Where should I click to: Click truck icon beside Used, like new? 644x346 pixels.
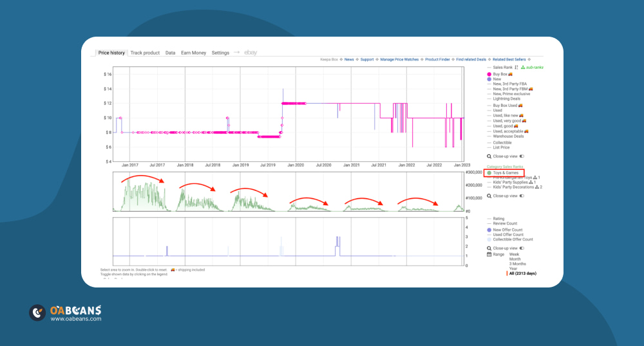coord(521,116)
